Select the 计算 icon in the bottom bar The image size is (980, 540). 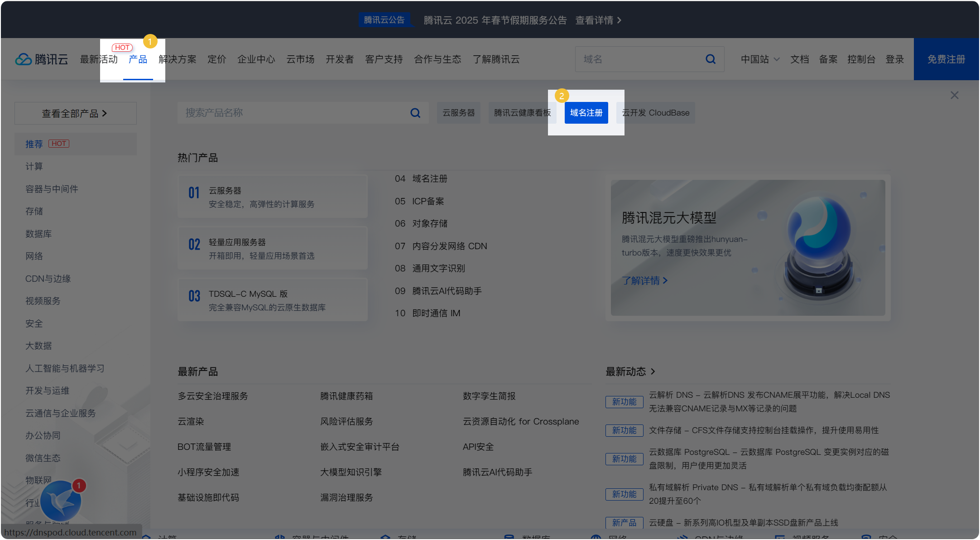click(146, 537)
